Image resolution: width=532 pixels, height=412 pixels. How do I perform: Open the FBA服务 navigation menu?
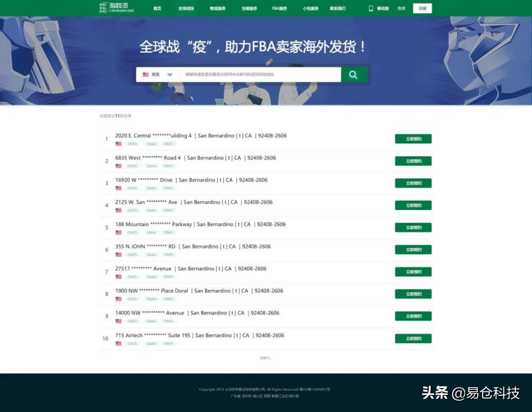click(x=279, y=8)
